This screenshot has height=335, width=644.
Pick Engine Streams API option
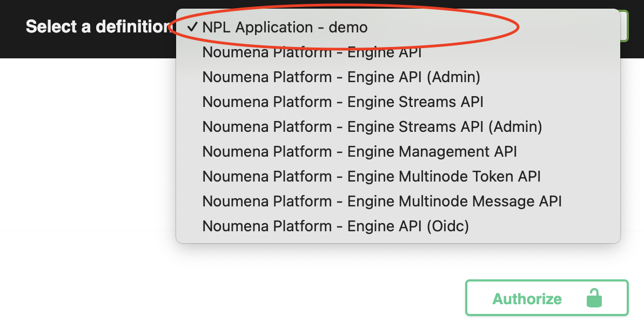pyautogui.click(x=343, y=102)
